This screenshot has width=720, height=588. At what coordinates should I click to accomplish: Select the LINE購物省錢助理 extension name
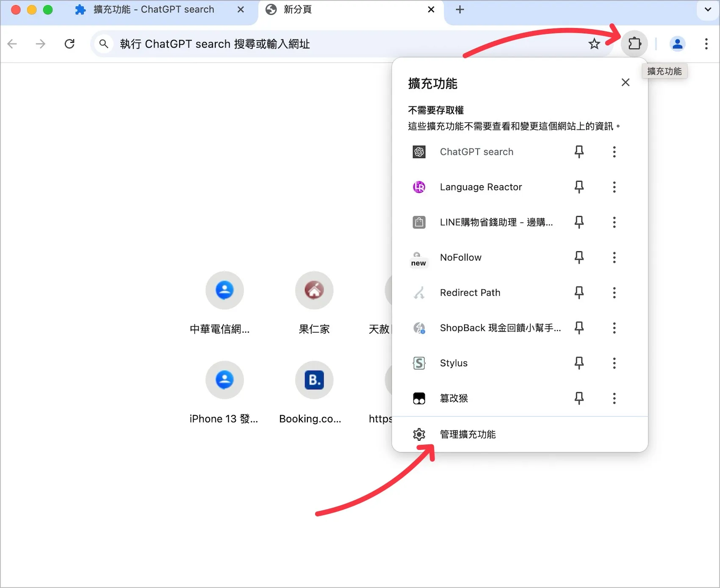496,222
